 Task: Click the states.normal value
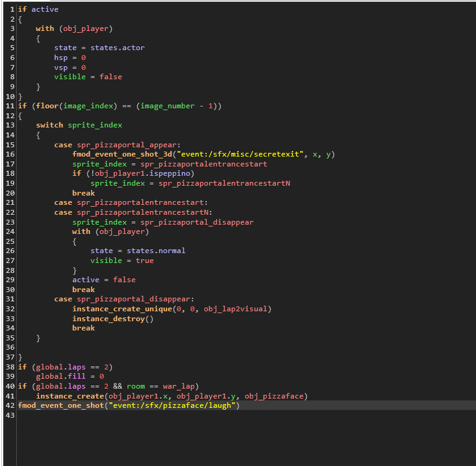pos(156,251)
